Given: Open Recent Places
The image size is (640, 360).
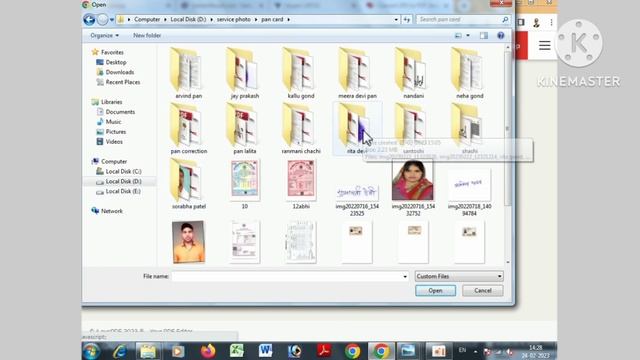Looking at the screenshot, I should [x=123, y=82].
